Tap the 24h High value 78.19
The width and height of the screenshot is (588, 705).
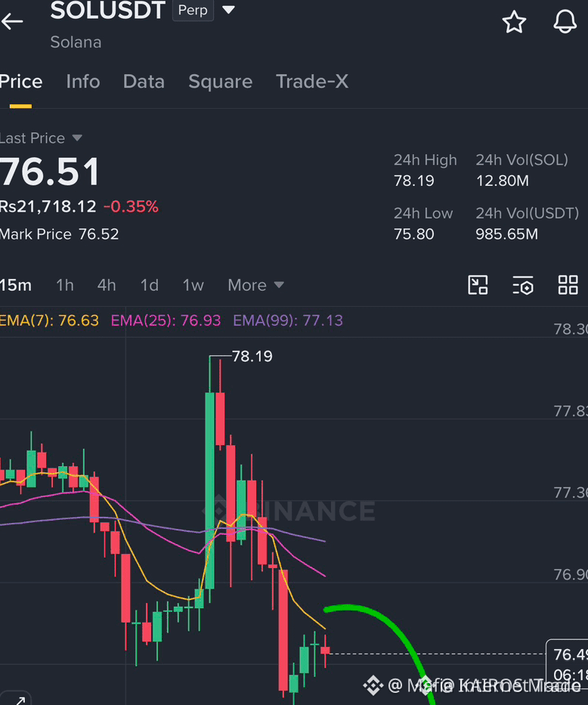pyautogui.click(x=414, y=181)
